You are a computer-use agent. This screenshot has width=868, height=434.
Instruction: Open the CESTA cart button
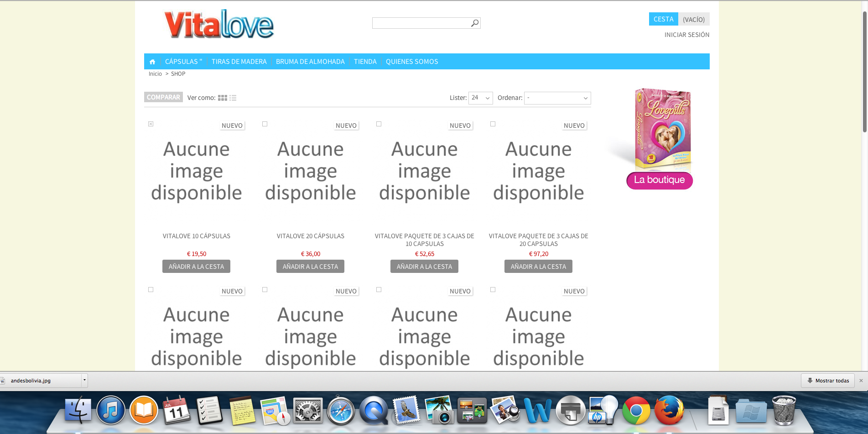click(x=663, y=19)
